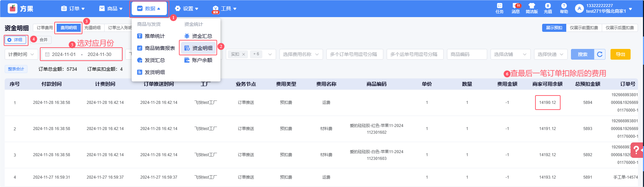Click the refresh icon beside 搜索
The height and width of the screenshot is (187, 644).
(x=600, y=54)
